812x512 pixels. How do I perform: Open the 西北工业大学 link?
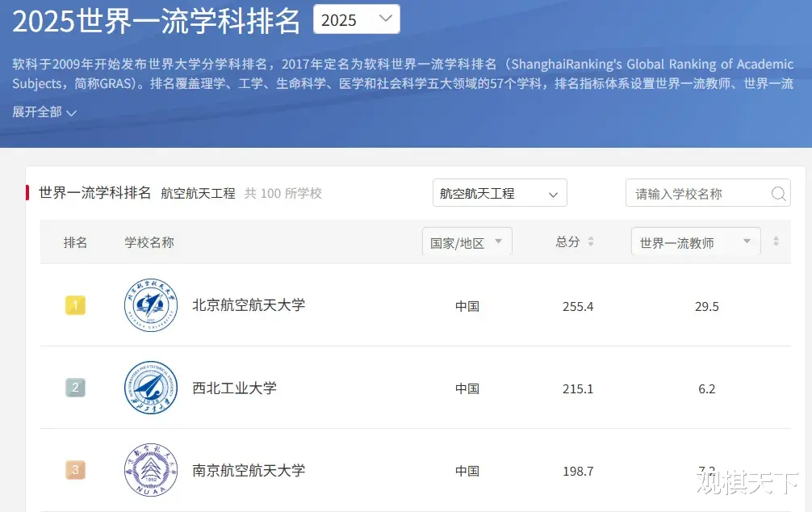click(234, 388)
